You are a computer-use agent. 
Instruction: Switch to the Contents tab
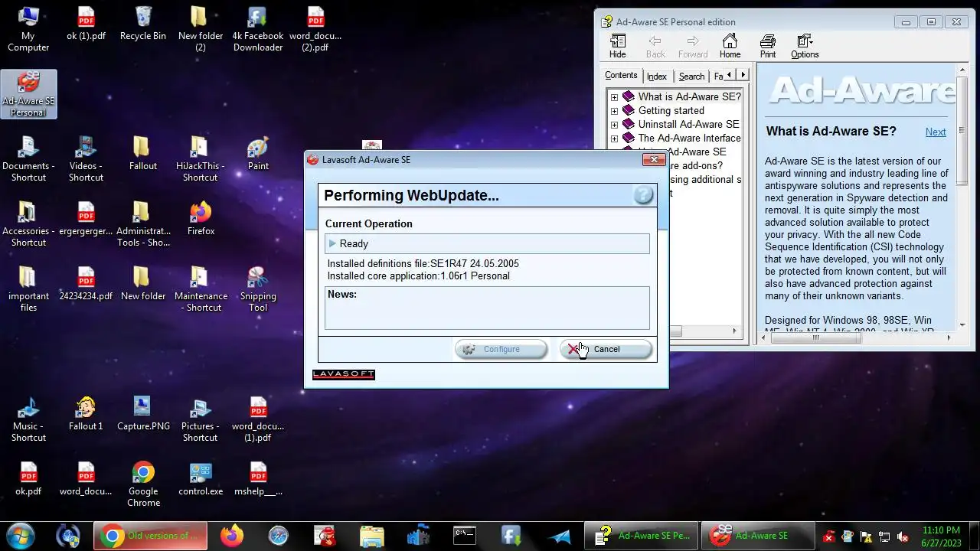click(x=621, y=75)
